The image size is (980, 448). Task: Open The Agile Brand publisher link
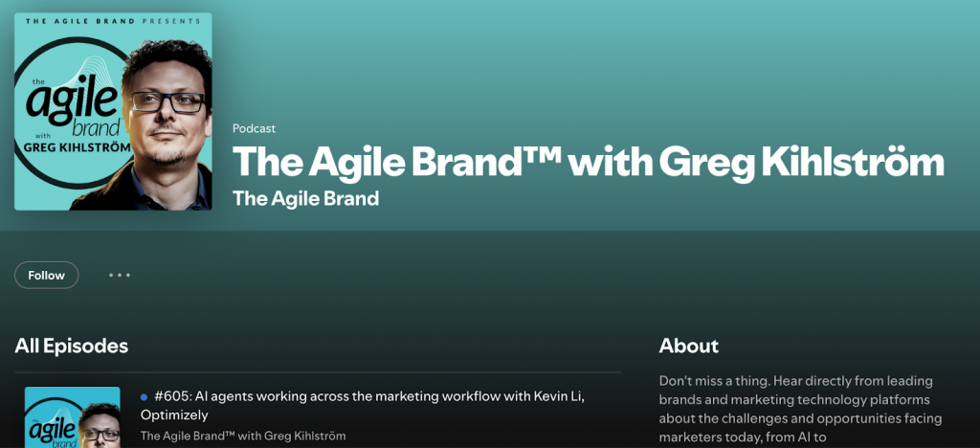click(x=305, y=198)
